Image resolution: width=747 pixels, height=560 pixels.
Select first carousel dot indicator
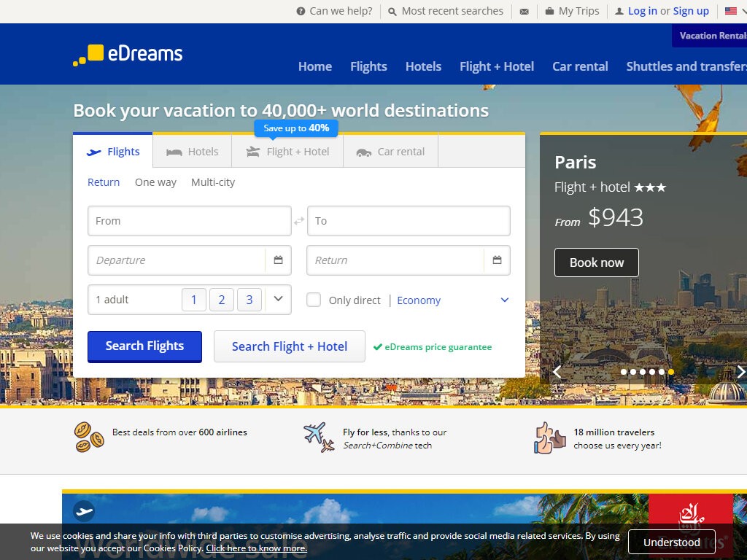point(624,372)
